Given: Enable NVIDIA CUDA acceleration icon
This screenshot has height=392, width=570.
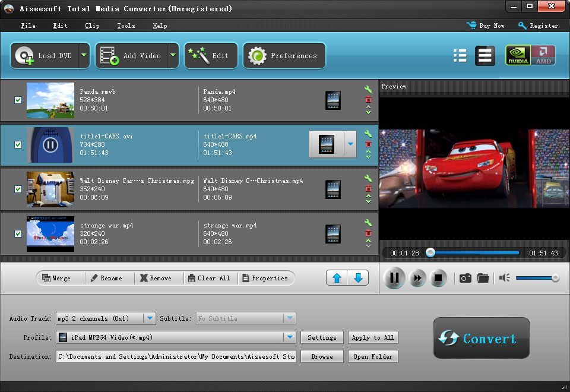Looking at the screenshot, I should click(517, 55).
